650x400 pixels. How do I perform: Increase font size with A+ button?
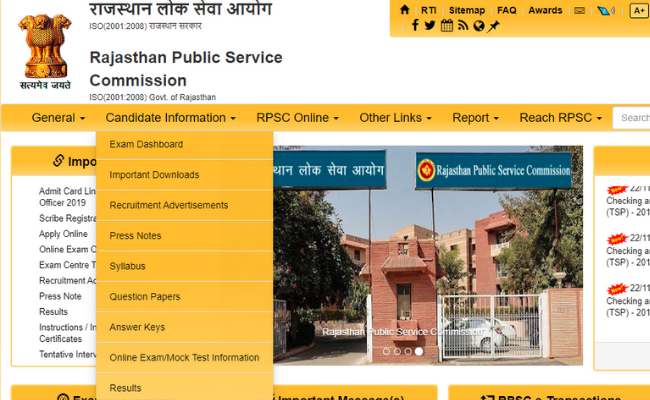(639, 10)
